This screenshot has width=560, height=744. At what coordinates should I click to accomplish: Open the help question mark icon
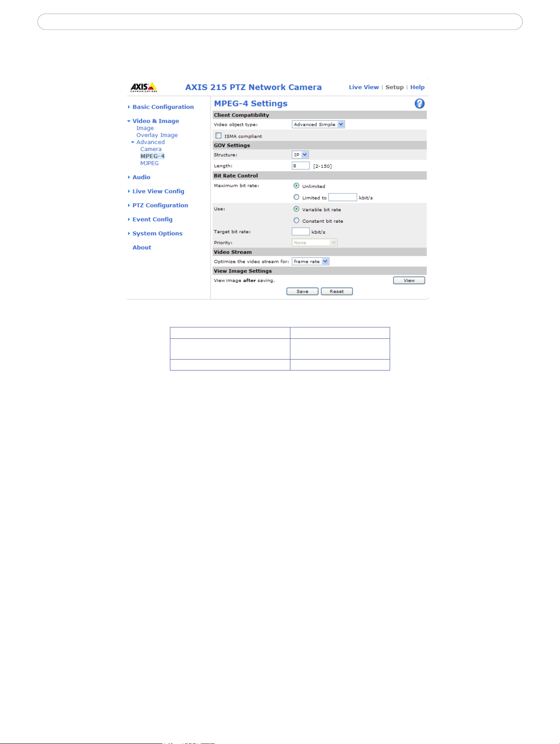tap(419, 104)
